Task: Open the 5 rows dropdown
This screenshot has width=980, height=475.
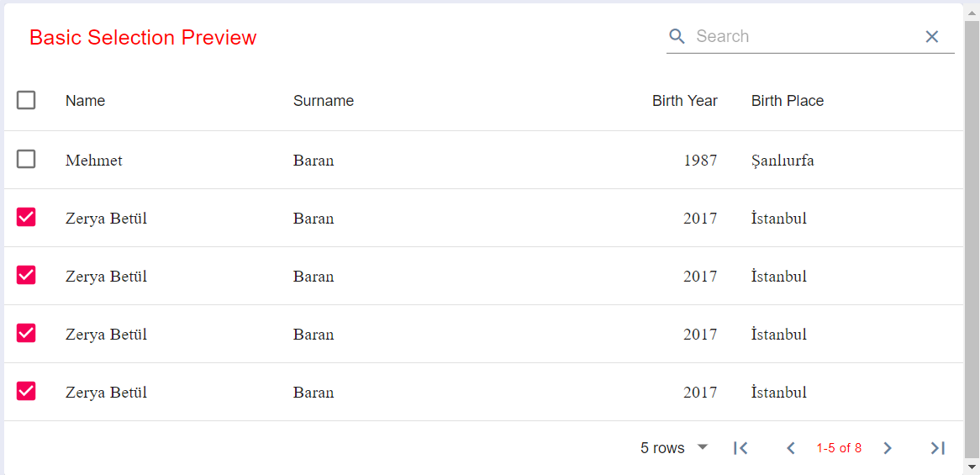Action: coord(674,448)
